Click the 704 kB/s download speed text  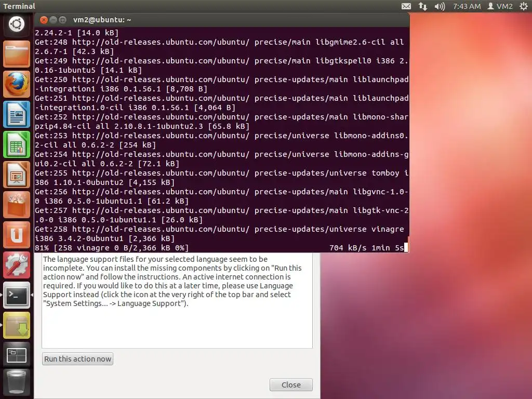click(x=348, y=248)
